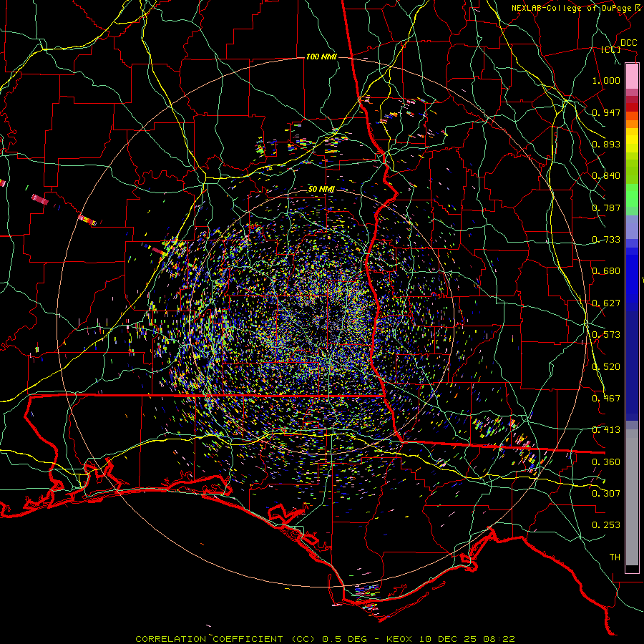Click the "KEOX" radar site identifier
Screen dimensions: 644x644
[x=399, y=639]
